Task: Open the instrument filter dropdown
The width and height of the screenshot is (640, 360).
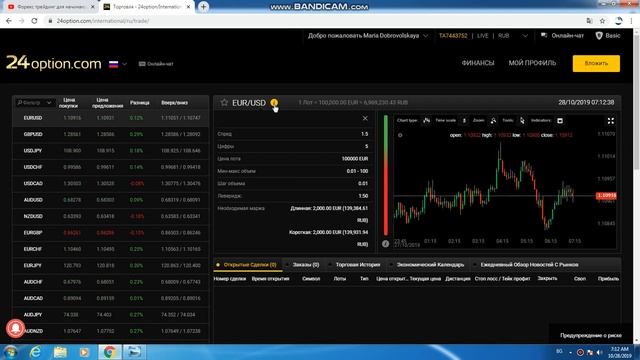Action: coord(34,102)
